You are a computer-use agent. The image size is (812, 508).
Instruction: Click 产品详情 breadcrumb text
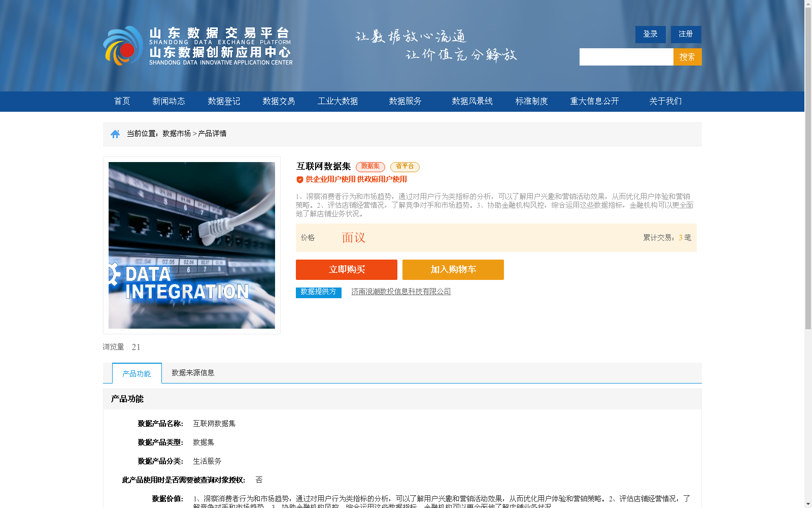click(x=212, y=134)
